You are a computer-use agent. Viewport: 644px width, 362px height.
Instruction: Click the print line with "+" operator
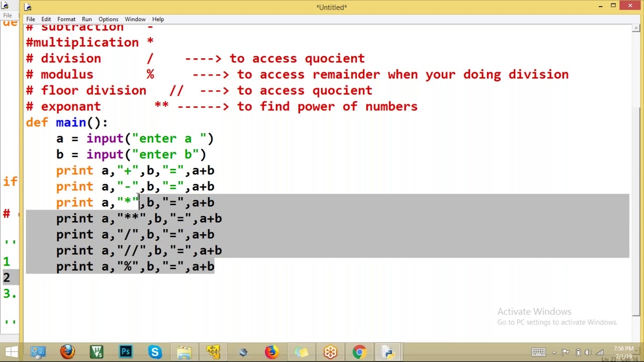click(x=135, y=171)
